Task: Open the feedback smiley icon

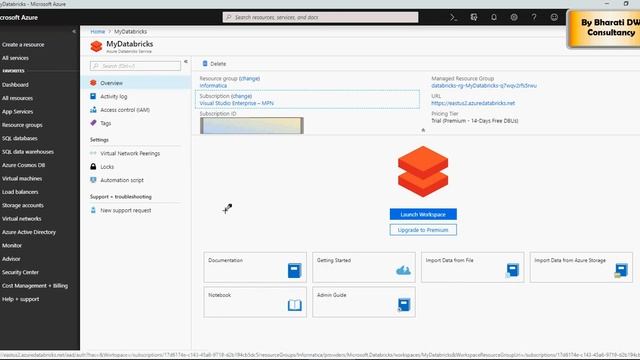Action: 554,17
